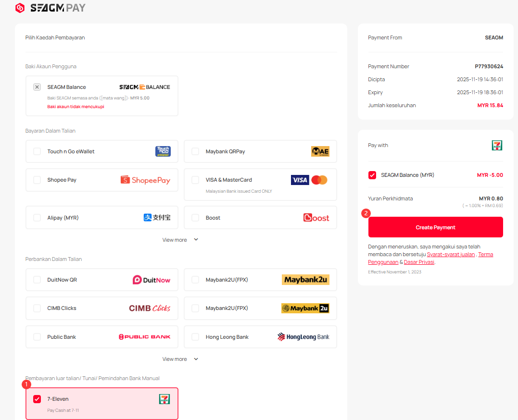Uncheck SEAGM Balance (MYR) in Pay with panel
This screenshot has height=420, width=518.
372,175
